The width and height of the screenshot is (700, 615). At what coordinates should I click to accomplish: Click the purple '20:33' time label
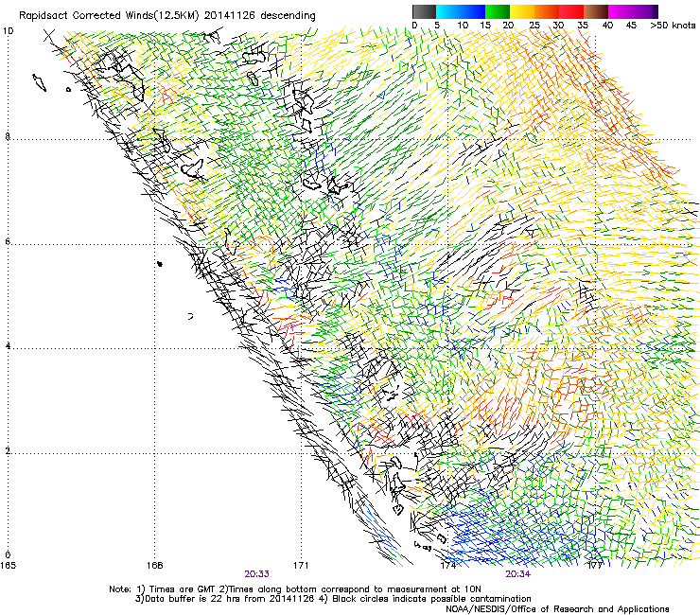pos(256,574)
